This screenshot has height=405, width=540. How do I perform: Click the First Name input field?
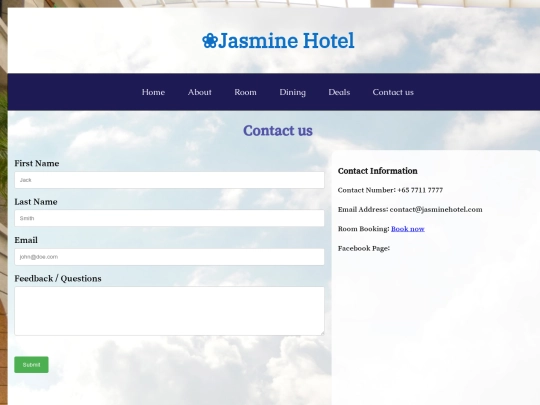tap(169, 180)
